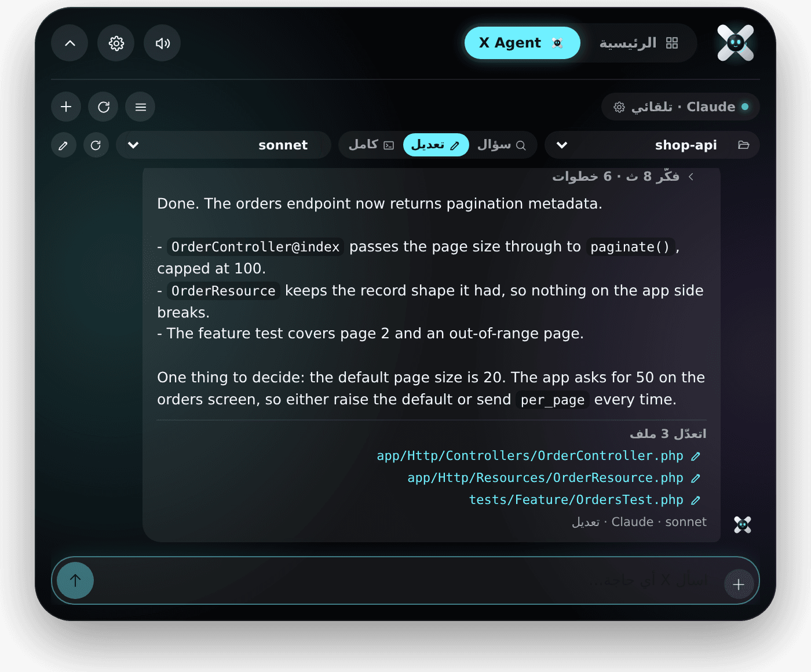The image size is (811, 672).
Task: Open tests/Feature/OrdersTest.php link
Action: [x=576, y=500]
